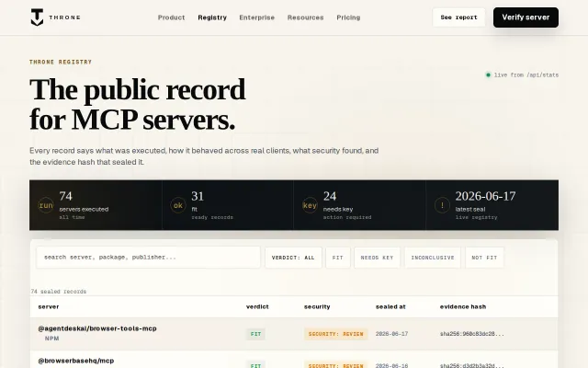Click the exclamation circle icon

[x=442, y=205]
